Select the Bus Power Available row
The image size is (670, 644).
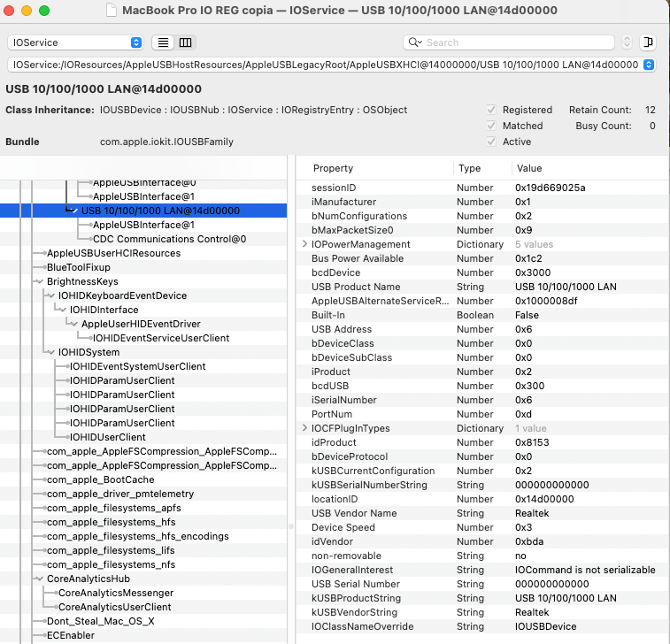click(x=482, y=258)
